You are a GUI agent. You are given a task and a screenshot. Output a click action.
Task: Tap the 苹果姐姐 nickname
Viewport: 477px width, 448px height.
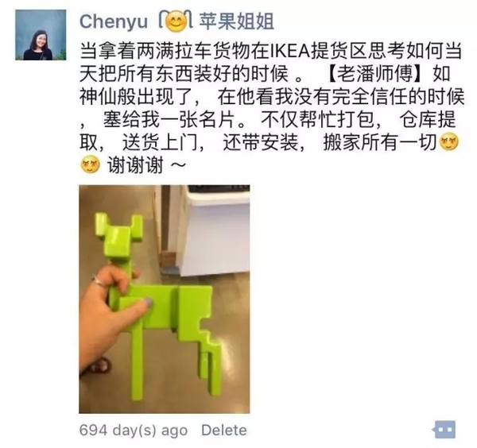click(236, 21)
